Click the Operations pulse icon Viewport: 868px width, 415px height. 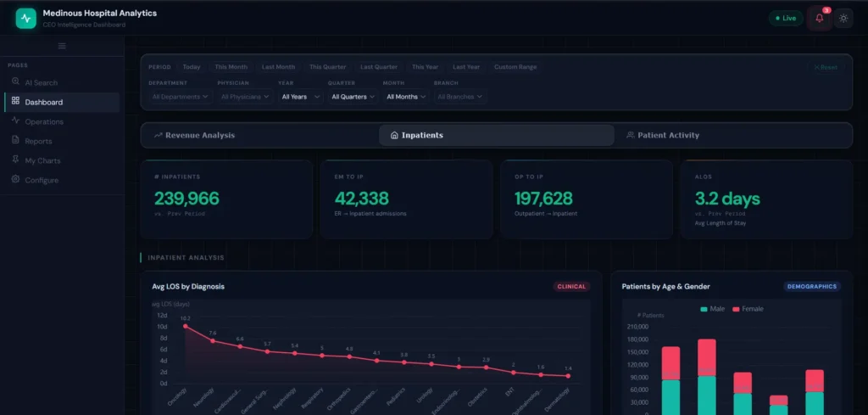(x=15, y=121)
